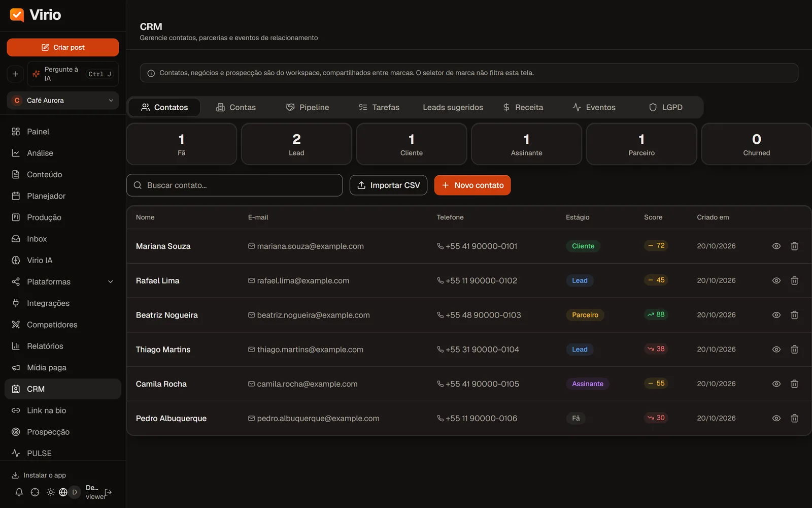This screenshot has width=812, height=508.
Task: Click the Criar post button
Action: coord(63,47)
